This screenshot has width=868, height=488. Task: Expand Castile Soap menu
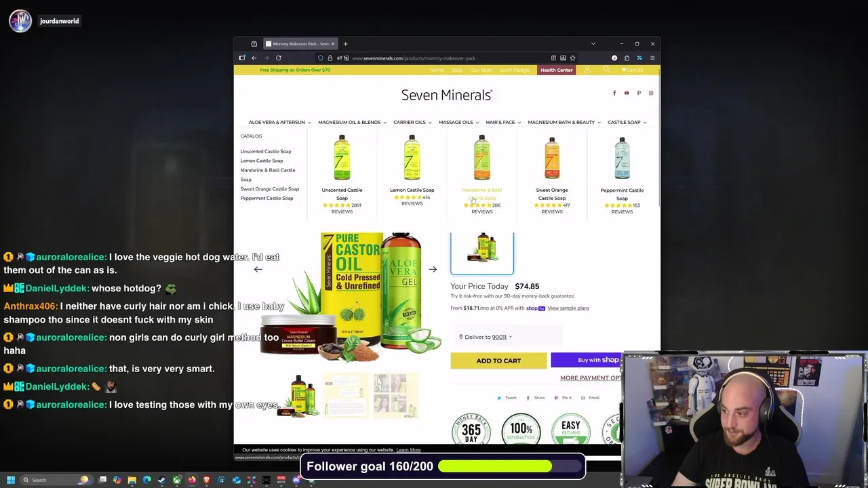click(627, 123)
